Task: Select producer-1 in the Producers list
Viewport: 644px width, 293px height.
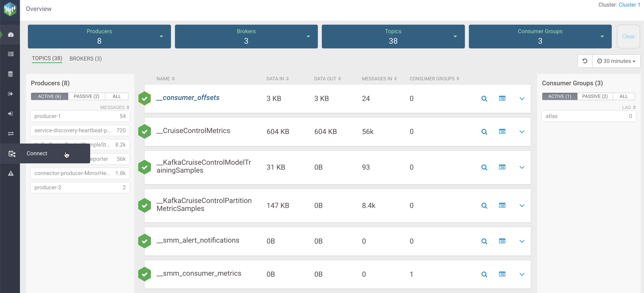Action: [x=79, y=116]
